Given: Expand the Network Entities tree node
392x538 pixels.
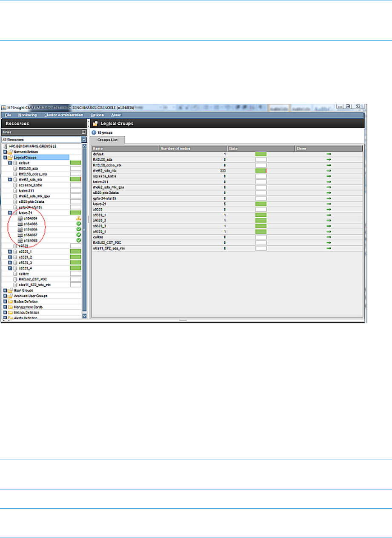Looking at the screenshot, I should (5, 152).
